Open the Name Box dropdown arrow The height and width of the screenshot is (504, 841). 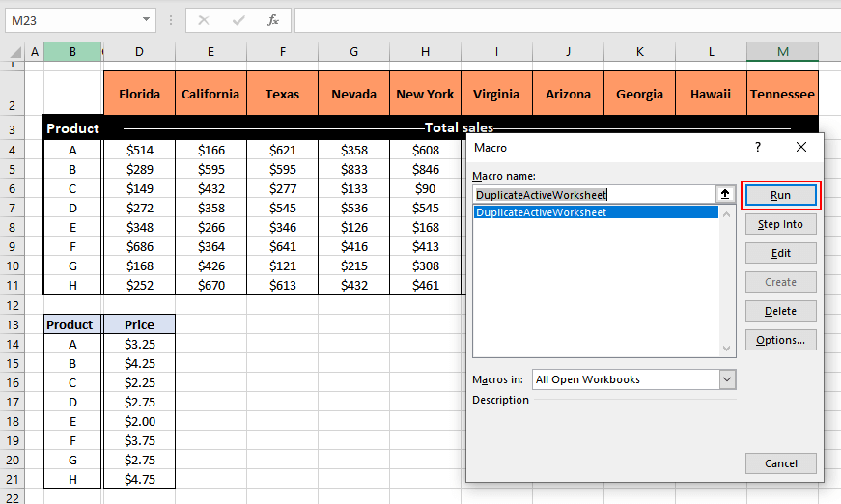[146, 20]
